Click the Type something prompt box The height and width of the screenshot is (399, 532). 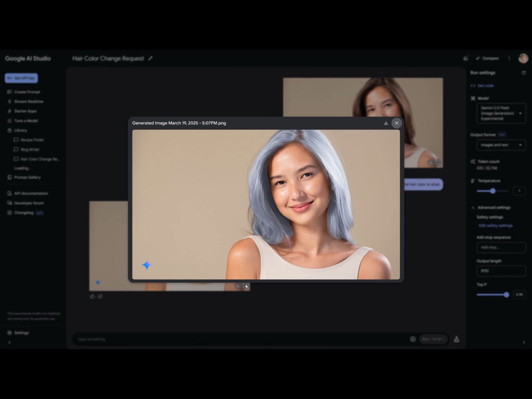(x=240, y=339)
